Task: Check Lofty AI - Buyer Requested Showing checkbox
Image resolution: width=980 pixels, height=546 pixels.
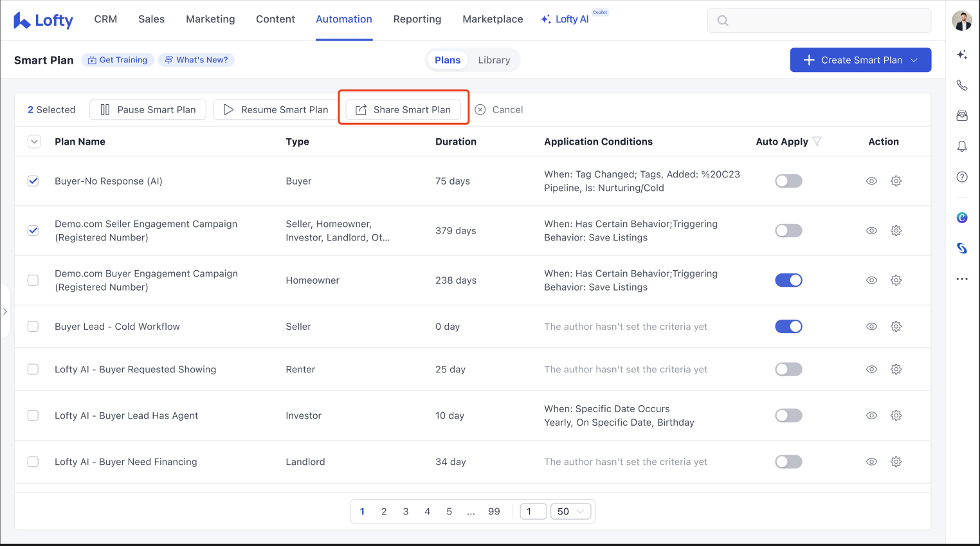Action: [x=33, y=369]
